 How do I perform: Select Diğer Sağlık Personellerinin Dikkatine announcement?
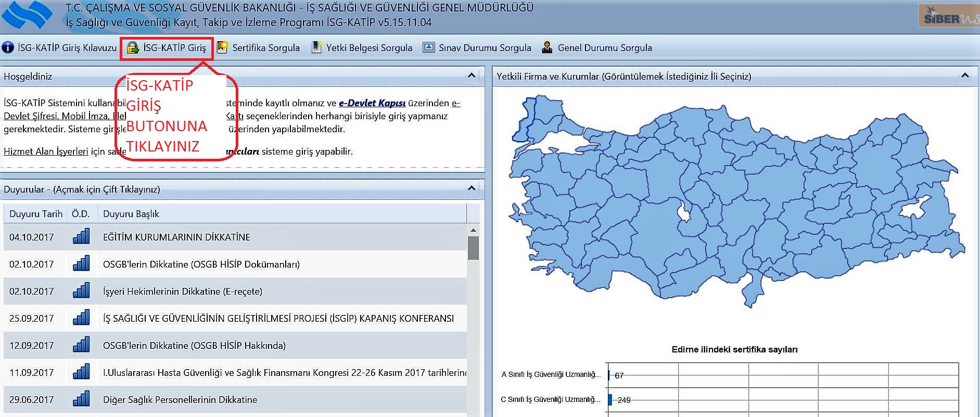(180, 400)
